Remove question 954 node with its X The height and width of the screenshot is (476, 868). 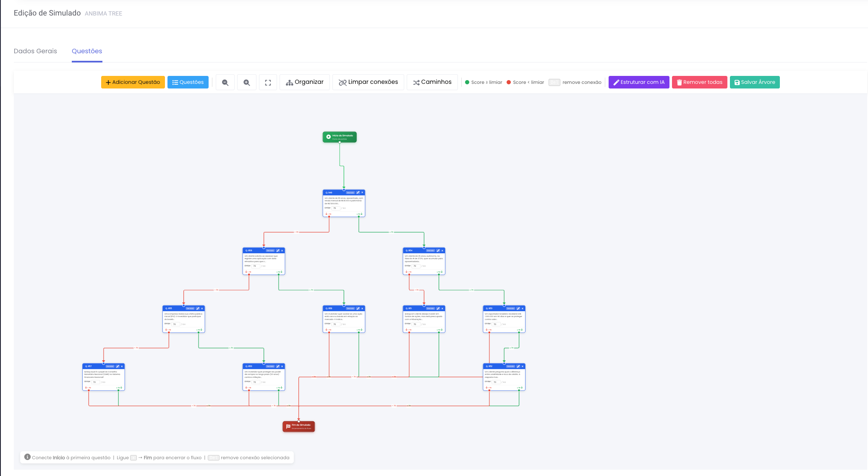tap(442, 250)
